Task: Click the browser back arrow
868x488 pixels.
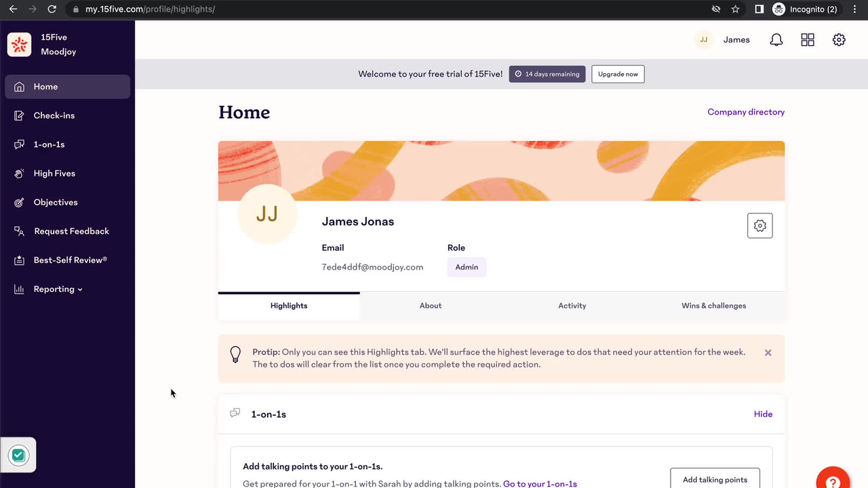Action: [13, 9]
